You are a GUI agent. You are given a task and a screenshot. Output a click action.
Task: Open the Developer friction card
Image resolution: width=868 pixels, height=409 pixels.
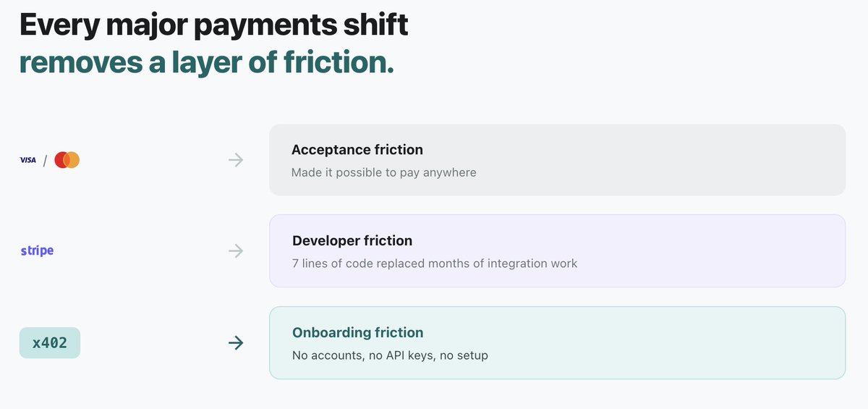click(x=557, y=251)
